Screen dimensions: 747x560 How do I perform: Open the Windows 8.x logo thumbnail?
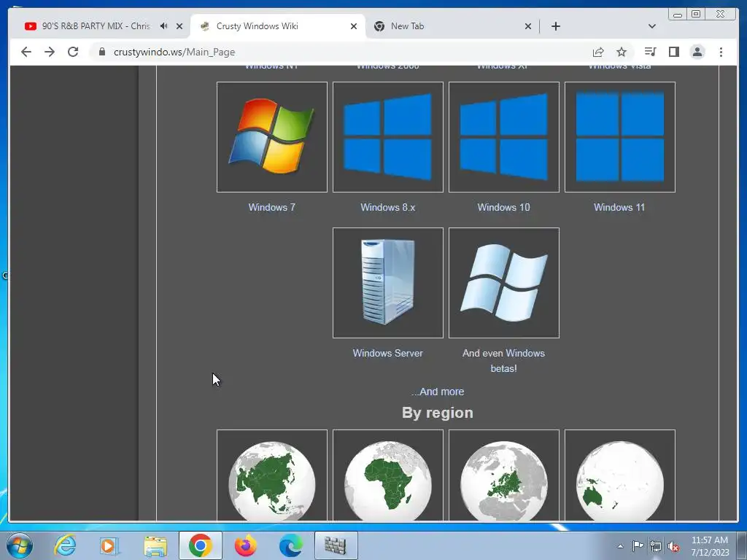coord(388,137)
